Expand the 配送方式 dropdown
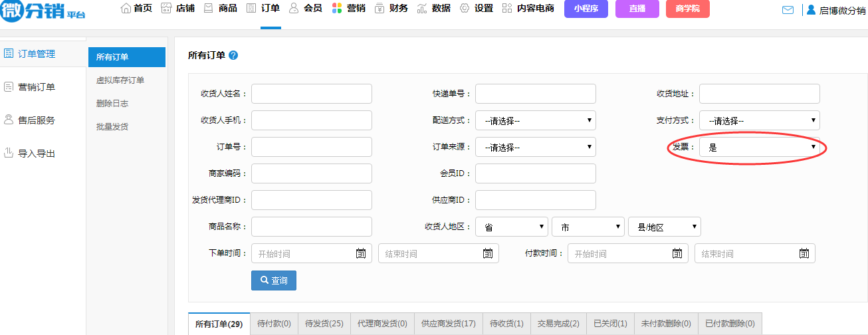This screenshot has width=868, height=335. pos(535,120)
